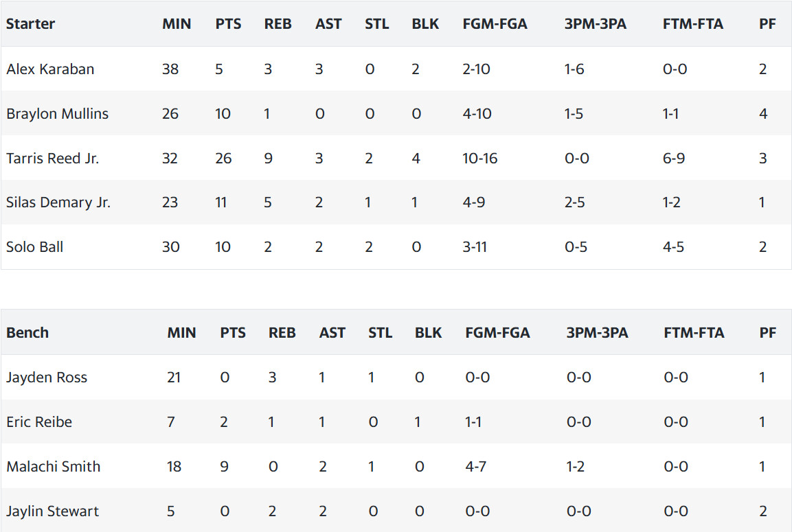Viewport: 792px width, 532px height.
Task: Open Solo Ball's player page
Action: [34, 247]
